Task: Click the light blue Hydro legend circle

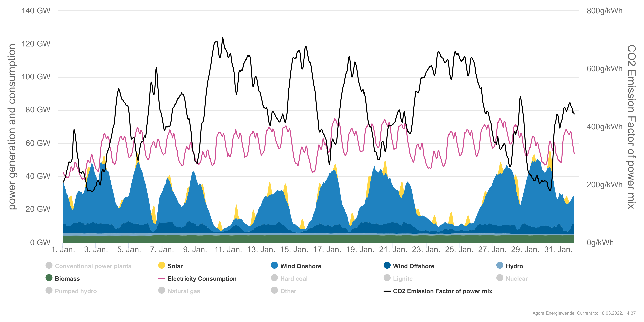Action: coord(500,265)
